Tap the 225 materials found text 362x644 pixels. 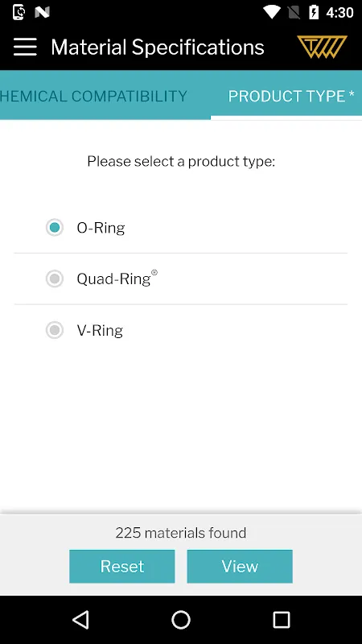tap(181, 533)
